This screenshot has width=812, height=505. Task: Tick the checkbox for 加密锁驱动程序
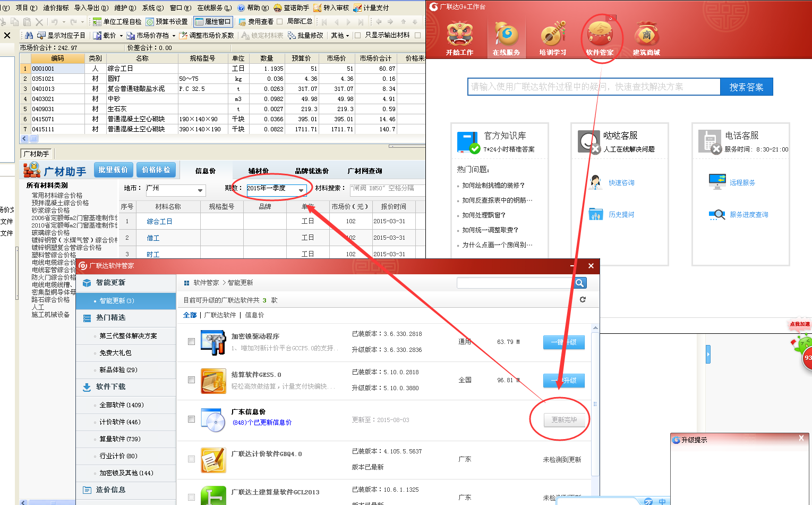click(x=191, y=341)
